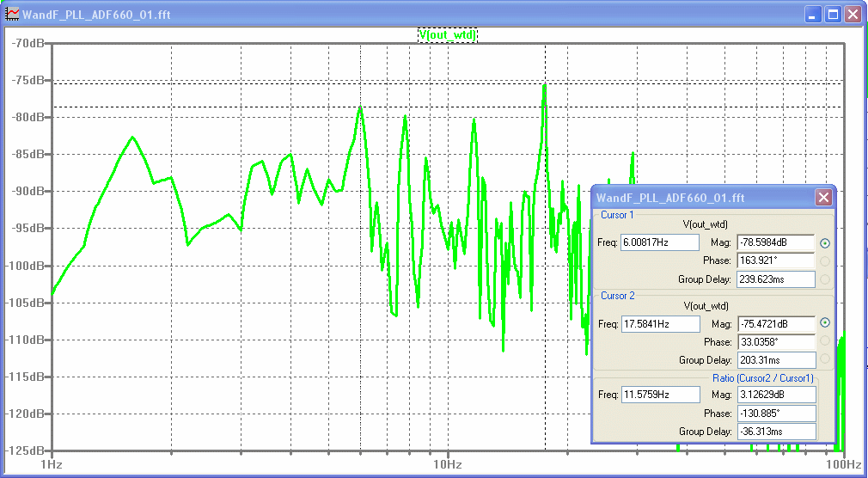Minimize the main FFT plot window
868x478 pixels.
point(813,15)
